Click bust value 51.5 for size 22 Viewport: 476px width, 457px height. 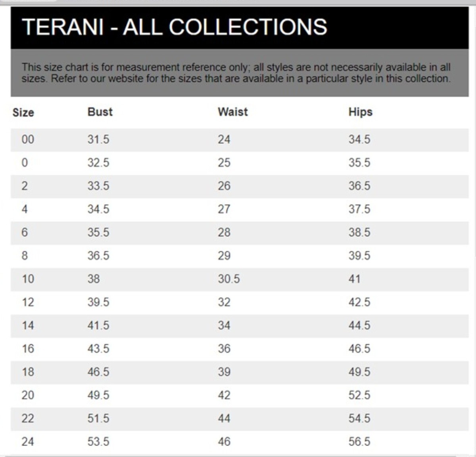[x=98, y=419]
